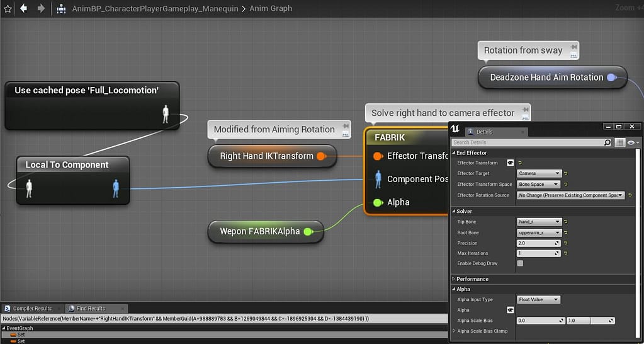Go forward with the right arrow icon
This screenshot has width=644, height=344.
tap(41, 8)
